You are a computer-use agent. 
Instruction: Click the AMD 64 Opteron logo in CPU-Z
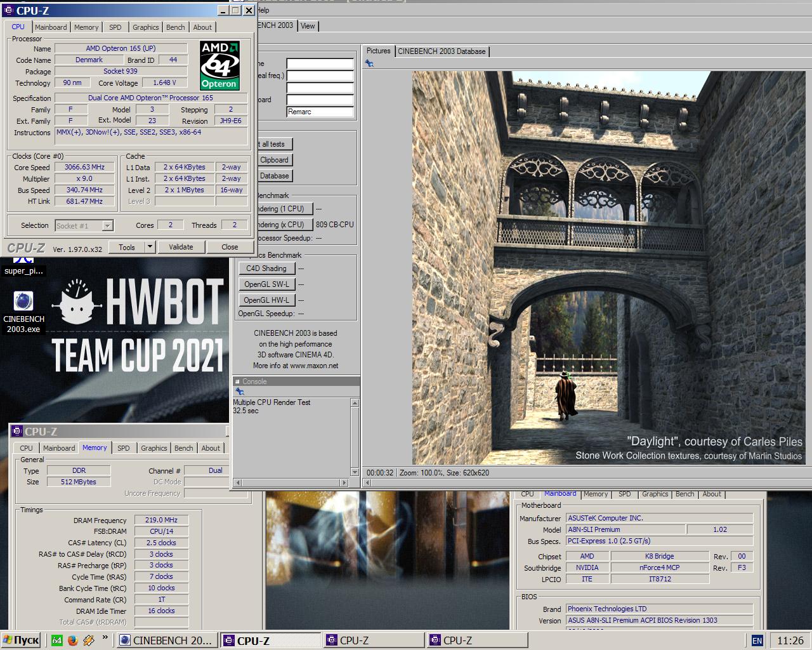(x=219, y=65)
